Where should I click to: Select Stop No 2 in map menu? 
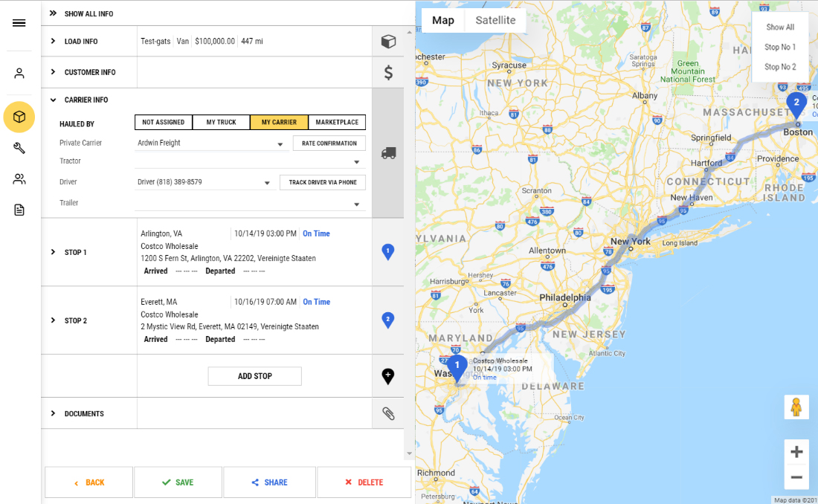[780, 67]
